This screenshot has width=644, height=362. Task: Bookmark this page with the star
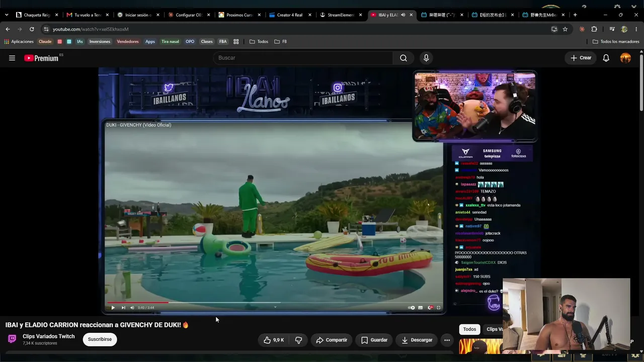click(x=565, y=29)
